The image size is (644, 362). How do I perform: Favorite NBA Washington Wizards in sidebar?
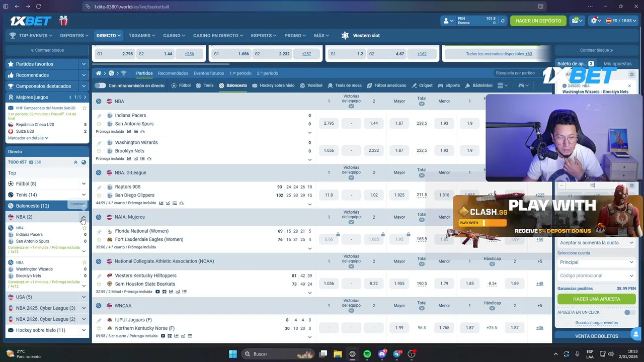tap(85, 262)
